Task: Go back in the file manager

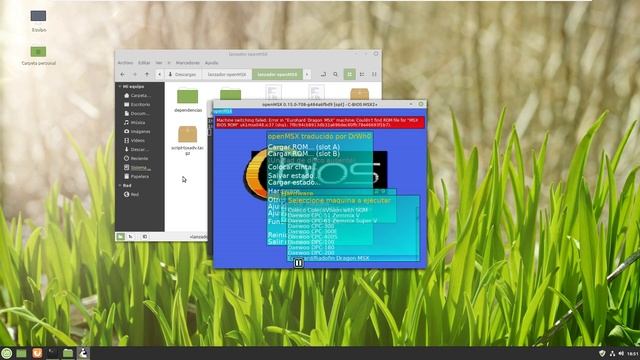Action: point(123,74)
